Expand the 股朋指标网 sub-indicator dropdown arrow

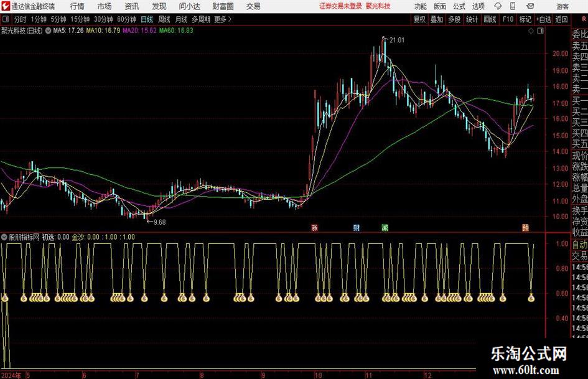coord(4,236)
